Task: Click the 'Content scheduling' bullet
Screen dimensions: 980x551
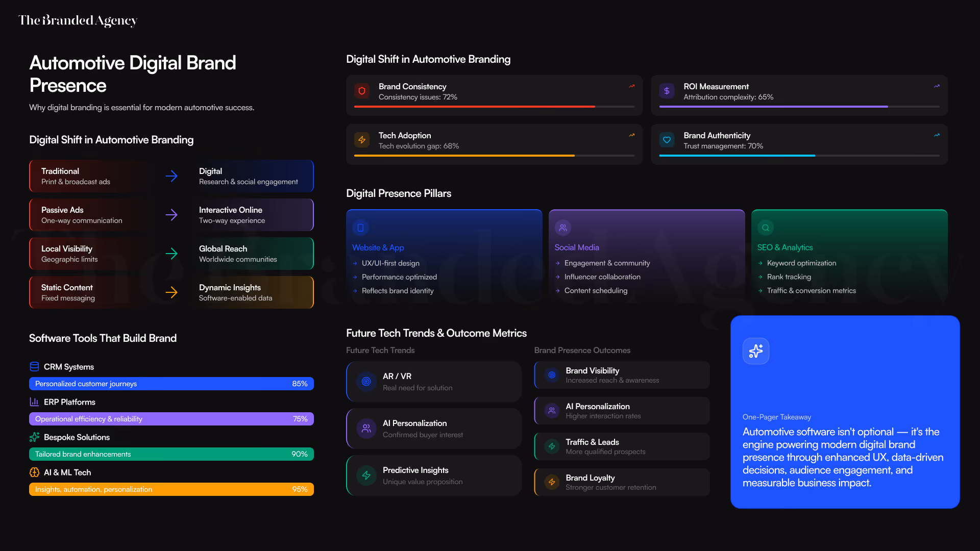Action: (x=596, y=291)
